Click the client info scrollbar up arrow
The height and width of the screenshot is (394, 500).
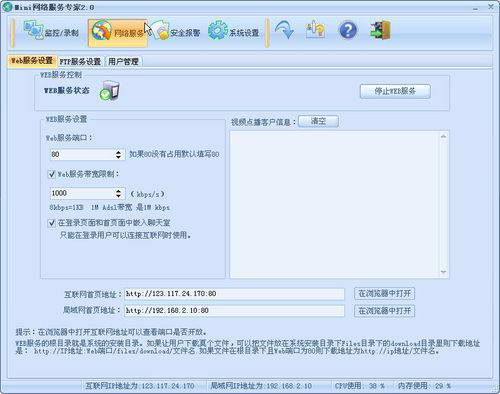click(x=443, y=136)
